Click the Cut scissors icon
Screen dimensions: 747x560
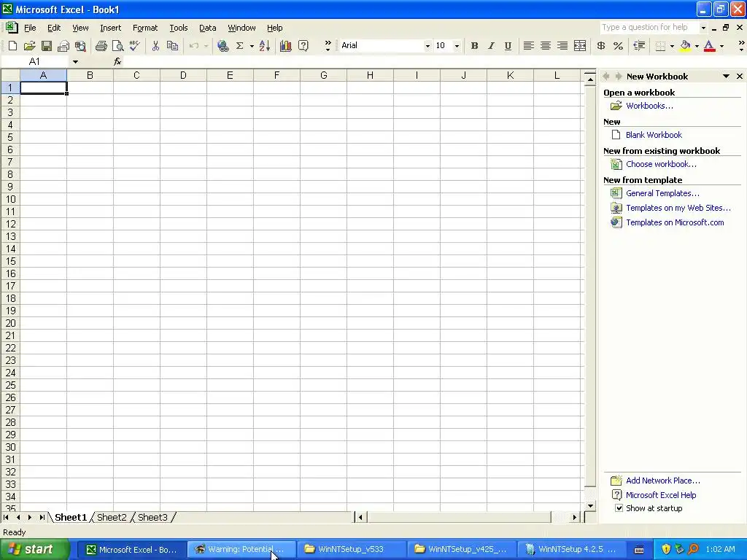coord(155,46)
